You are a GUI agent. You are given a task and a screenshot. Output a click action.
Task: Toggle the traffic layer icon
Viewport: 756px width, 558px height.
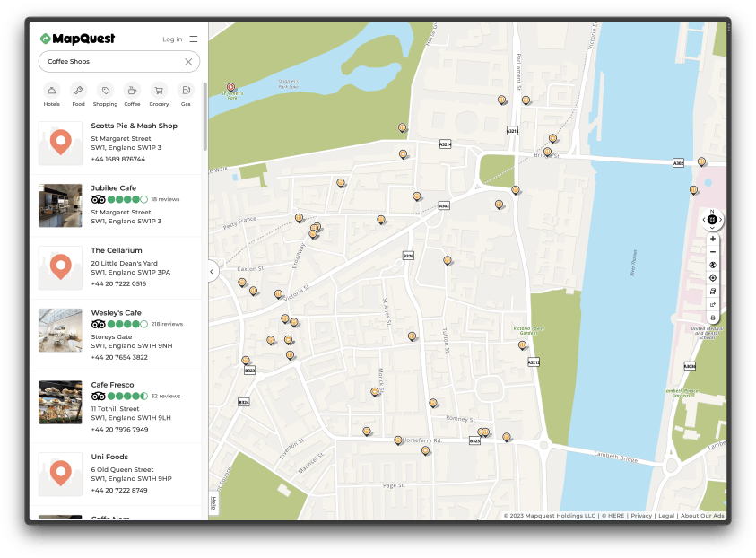pyautogui.click(x=713, y=292)
